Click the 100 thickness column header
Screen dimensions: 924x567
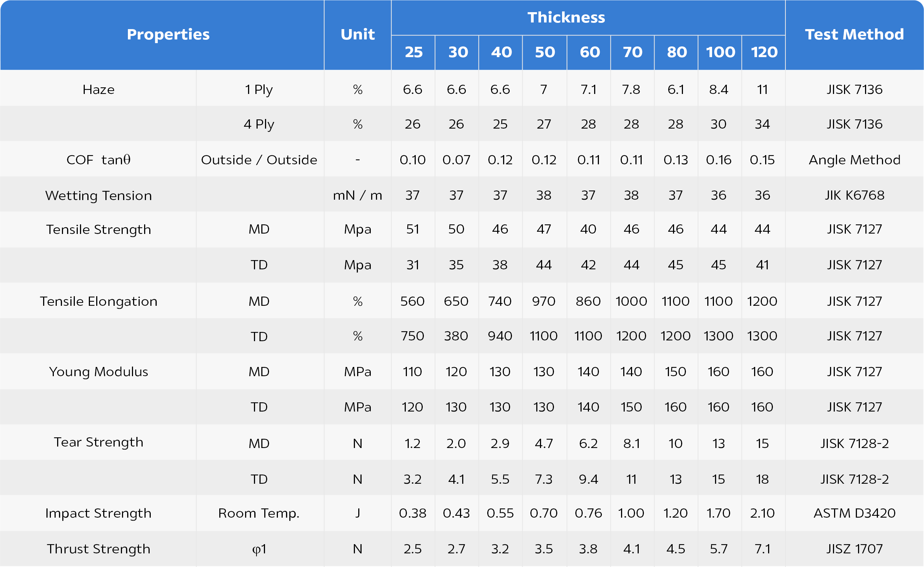click(720, 52)
